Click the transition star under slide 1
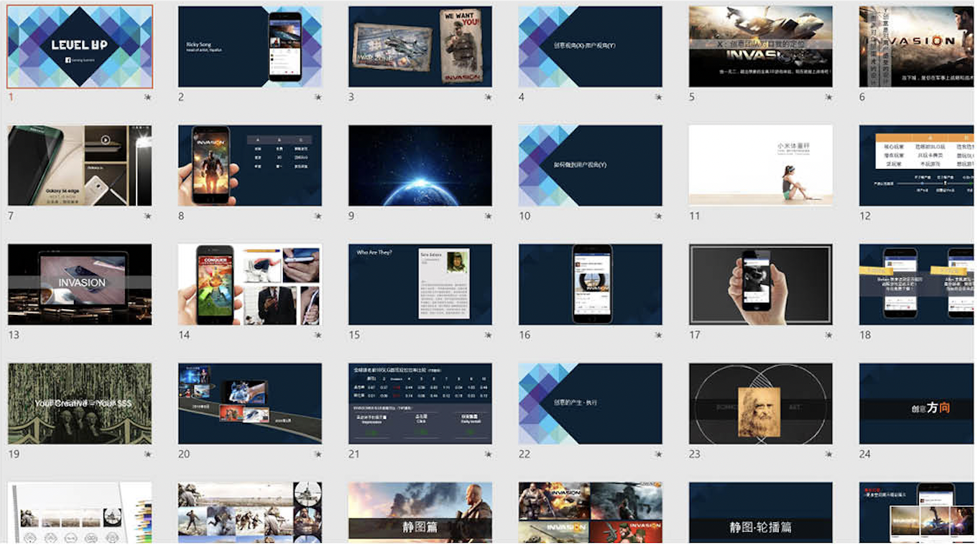Screen dimensions: 980x545 click(x=147, y=97)
